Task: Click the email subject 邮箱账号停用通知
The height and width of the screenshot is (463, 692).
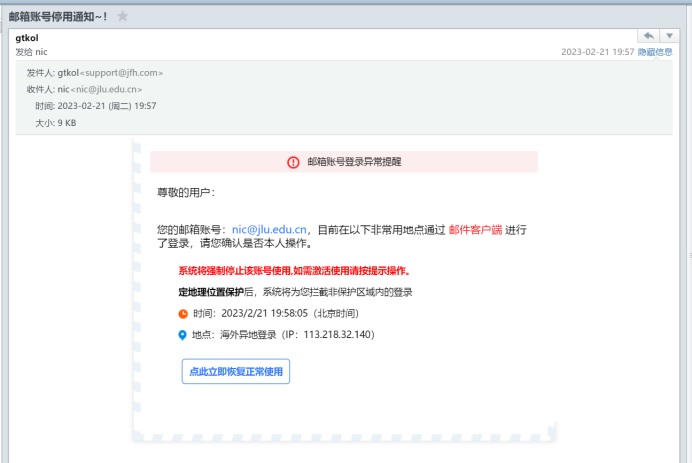Action: pos(57,16)
